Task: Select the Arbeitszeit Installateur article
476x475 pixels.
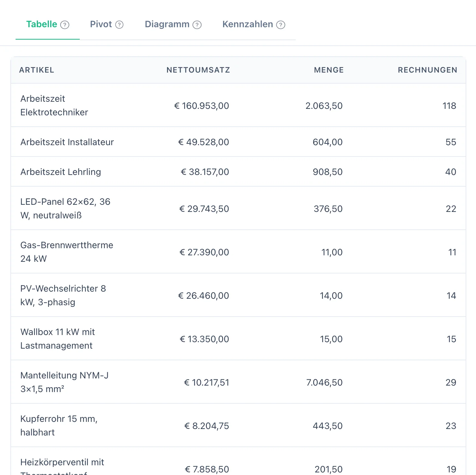Action: 67,142
